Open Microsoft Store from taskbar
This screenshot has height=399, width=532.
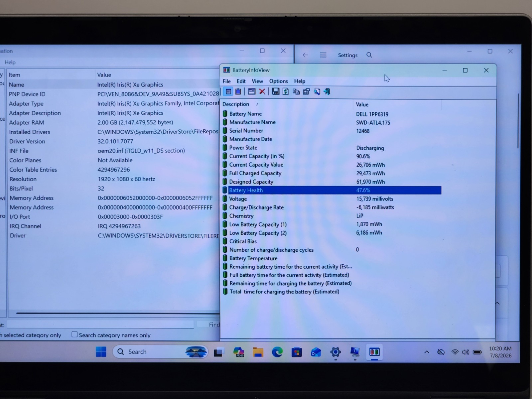(297, 352)
